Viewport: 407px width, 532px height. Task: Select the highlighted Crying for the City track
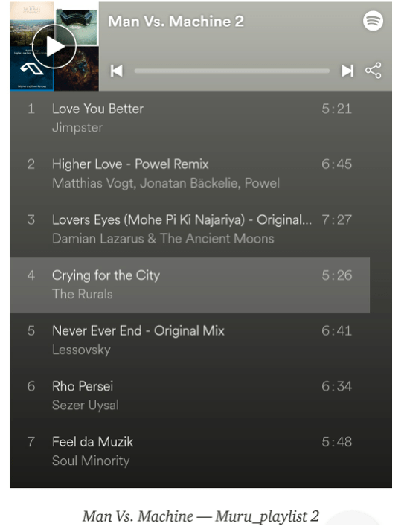pos(190,285)
